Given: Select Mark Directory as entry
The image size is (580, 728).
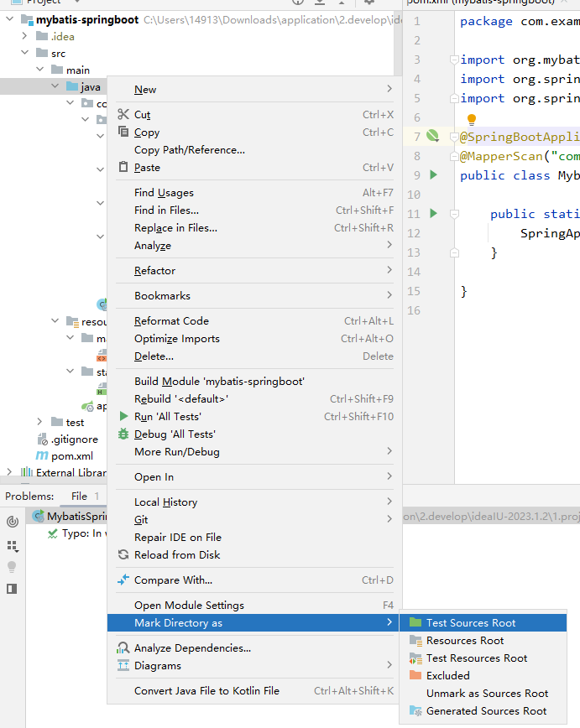Looking at the screenshot, I should click(254, 622).
